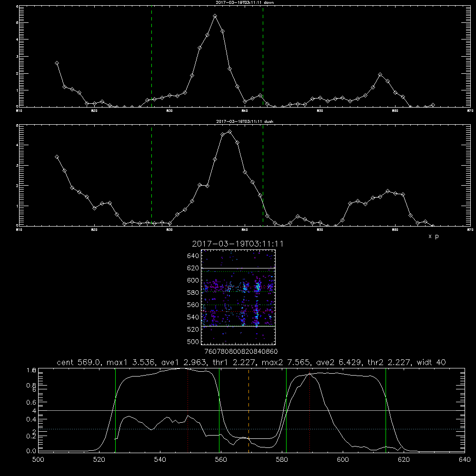Image resolution: width=476 pixels, height=476 pixels.
Task: Click y-axis label 620 beside the heatmap
Action: pyautogui.click(x=193, y=268)
